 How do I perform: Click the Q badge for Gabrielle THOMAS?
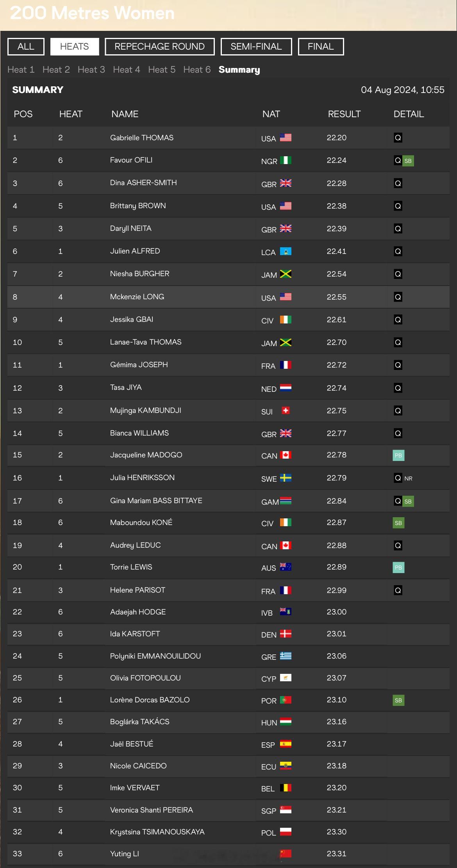click(x=398, y=138)
